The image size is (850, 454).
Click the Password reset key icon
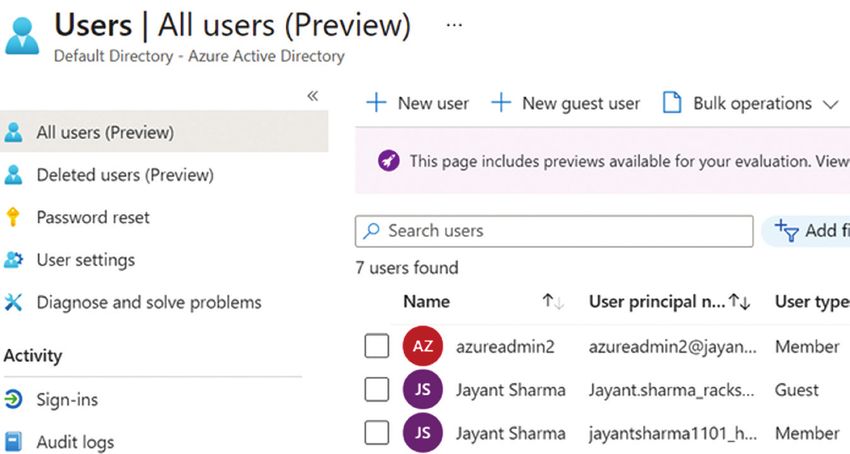(12, 217)
